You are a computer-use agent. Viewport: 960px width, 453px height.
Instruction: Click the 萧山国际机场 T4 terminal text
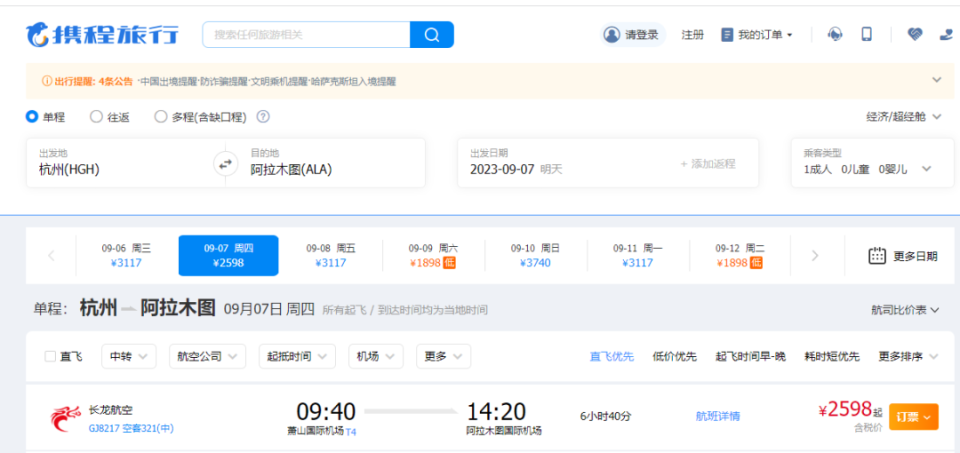click(321, 431)
